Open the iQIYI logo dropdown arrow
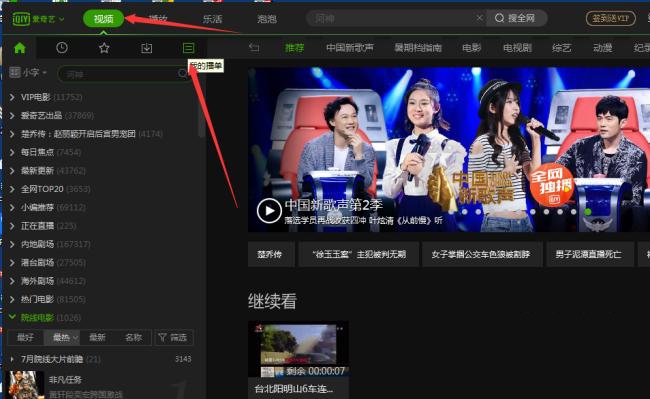650x399 pixels. point(61,19)
